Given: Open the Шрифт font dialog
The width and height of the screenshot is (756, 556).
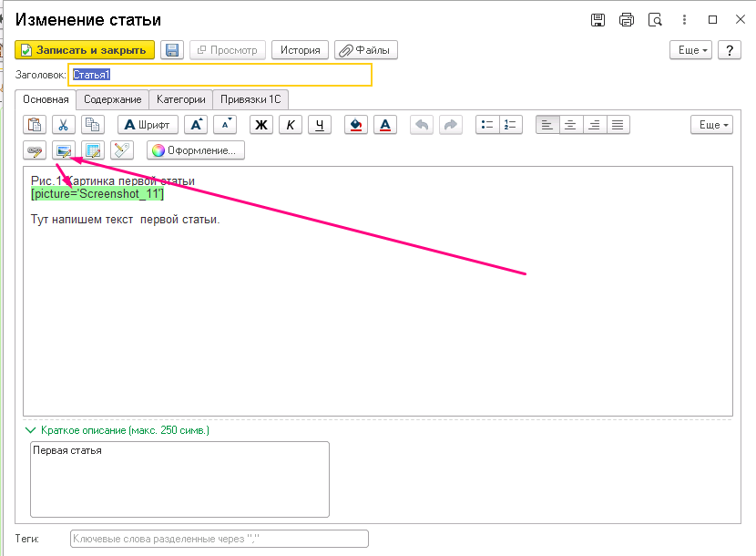Looking at the screenshot, I should [x=148, y=125].
